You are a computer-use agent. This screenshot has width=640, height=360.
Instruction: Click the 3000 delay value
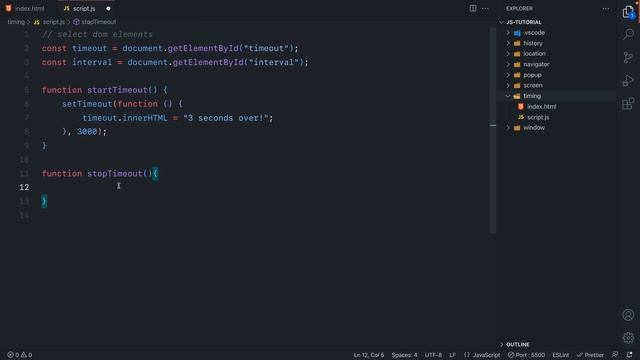[x=87, y=132]
